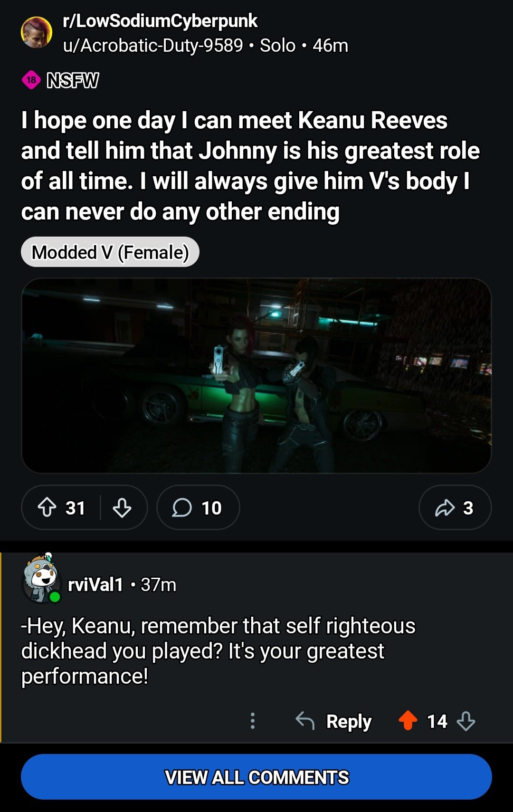Filter by the Modded V (Female) flair
This screenshot has height=812, width=513.
pos(110,252)
